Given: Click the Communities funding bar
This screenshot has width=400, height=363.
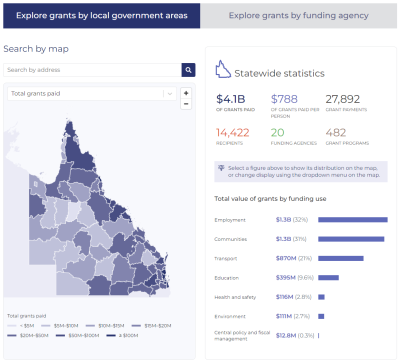Looking at the screenshot, I should click(x=351, y=239).
